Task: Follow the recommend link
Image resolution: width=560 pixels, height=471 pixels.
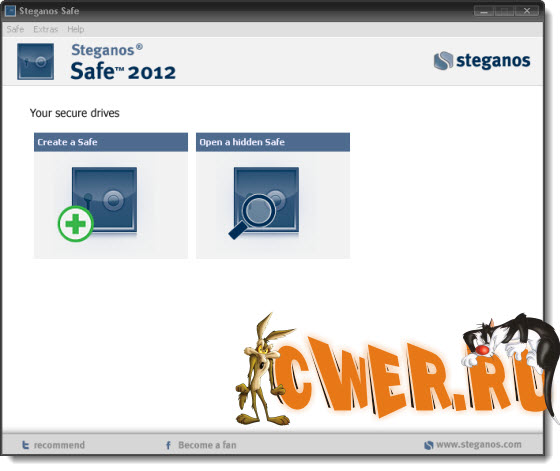Action: point(59,445)
